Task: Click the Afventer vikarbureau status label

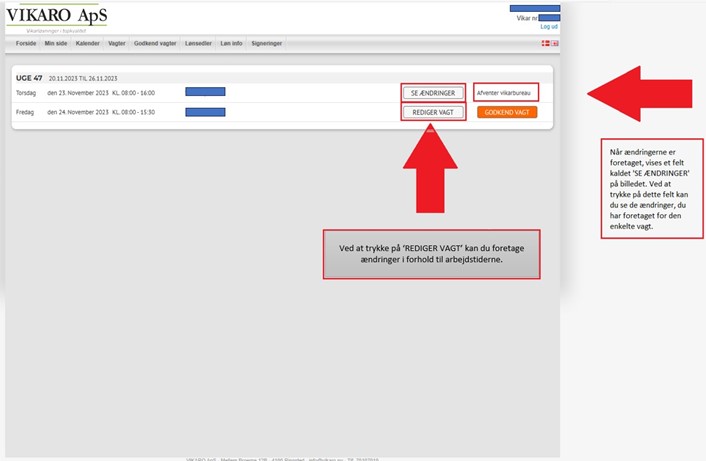Action: (x=504, y=92)
